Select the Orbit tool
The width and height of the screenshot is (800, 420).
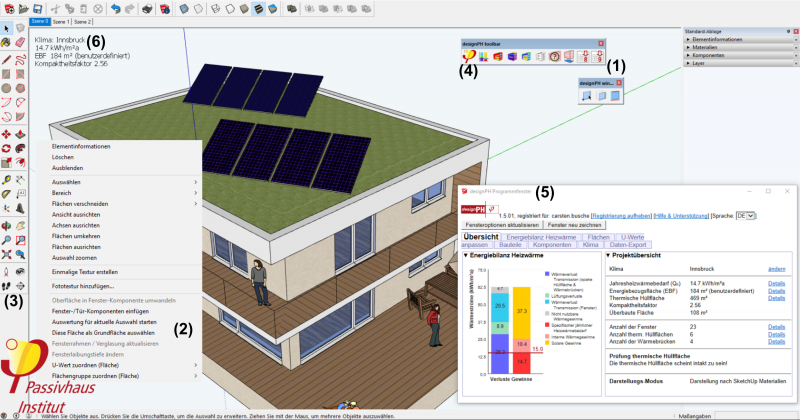pyautogui.click(x=6, y=226)
